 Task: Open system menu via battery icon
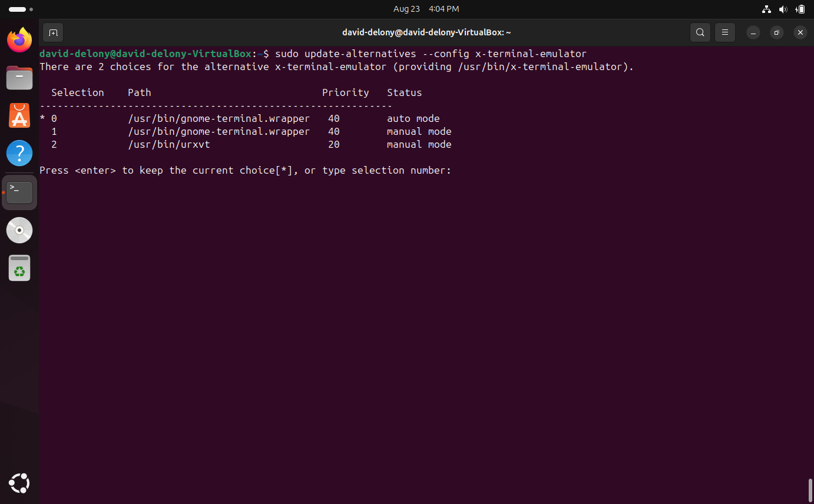tap(800, 9)
